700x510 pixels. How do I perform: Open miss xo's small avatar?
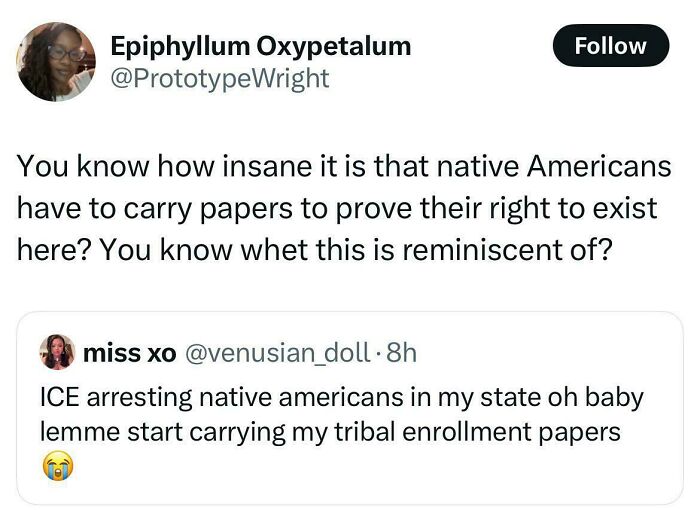pos(56,352)
